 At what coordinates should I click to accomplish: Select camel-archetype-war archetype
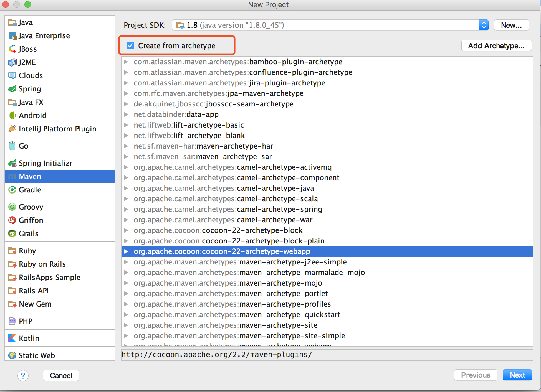(327, 220)
